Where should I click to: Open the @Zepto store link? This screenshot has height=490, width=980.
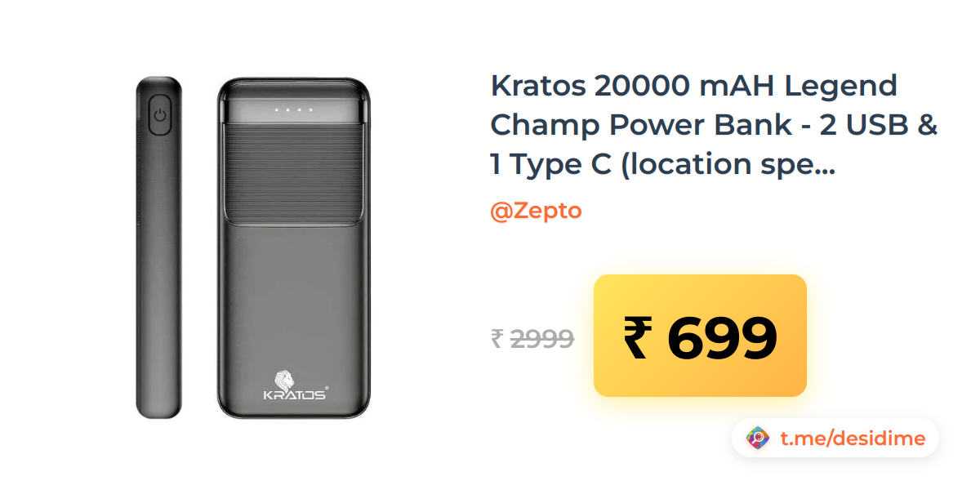point(536,211)
